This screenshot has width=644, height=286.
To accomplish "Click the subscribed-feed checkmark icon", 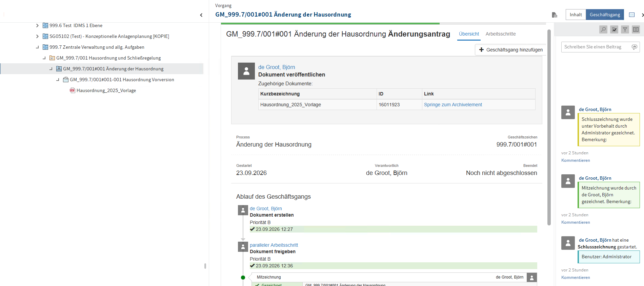I will 614,29.
